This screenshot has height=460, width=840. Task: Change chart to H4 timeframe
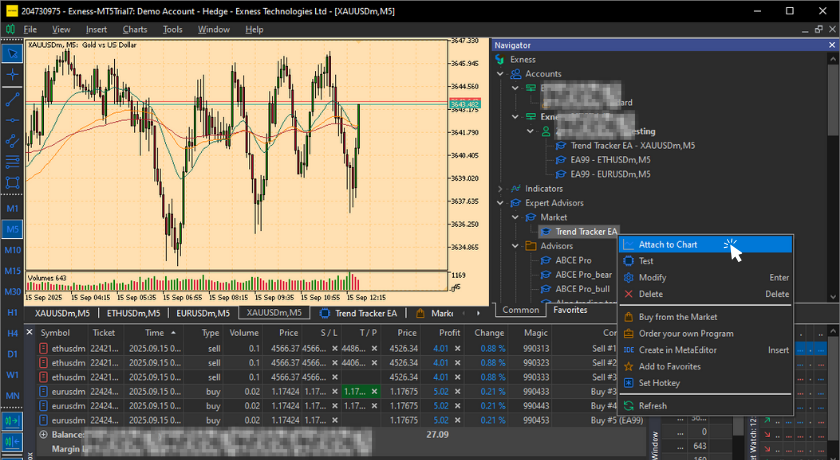12,333
